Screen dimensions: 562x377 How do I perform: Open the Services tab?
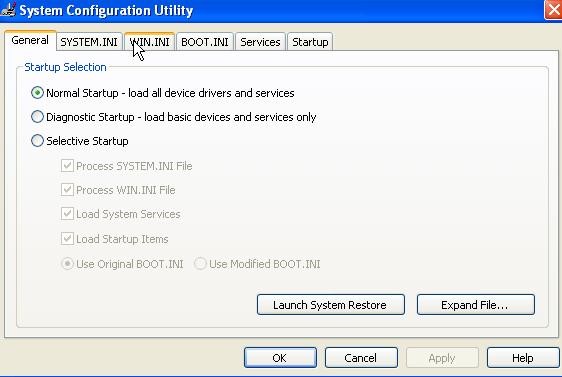pyautogui.click(x=260, y=42)
